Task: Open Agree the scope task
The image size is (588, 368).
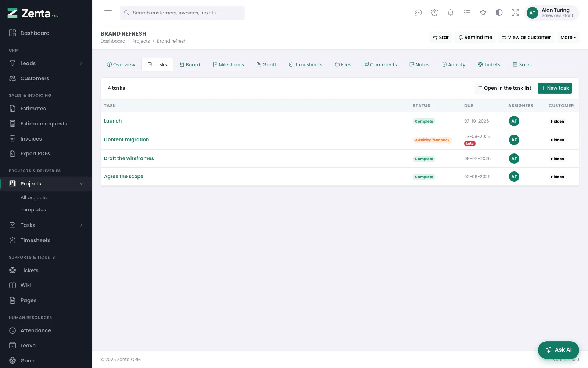Action: point(123,177)
